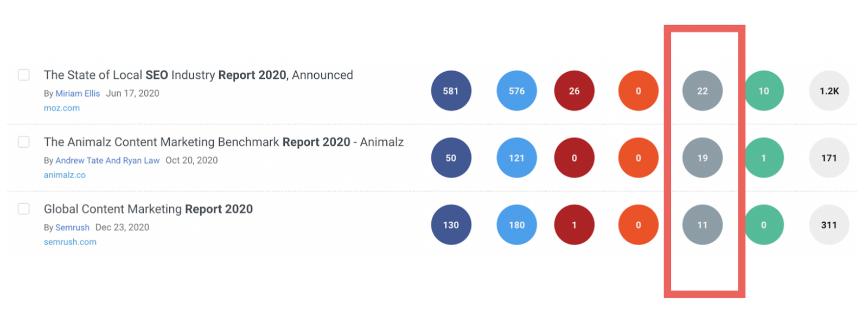868x320 pixels.
Task: Open 'The State of Local SEO Industry Report 2020' article
Action: click(199, 75)
